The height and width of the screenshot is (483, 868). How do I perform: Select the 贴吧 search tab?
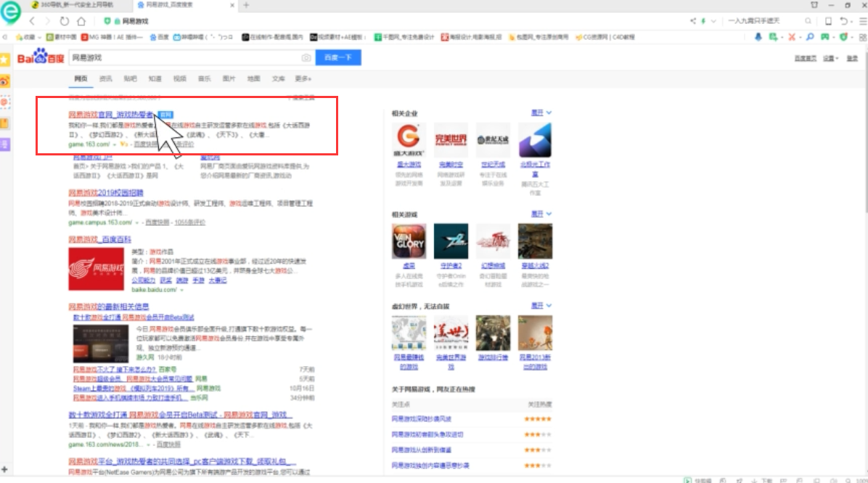(130, 78)
